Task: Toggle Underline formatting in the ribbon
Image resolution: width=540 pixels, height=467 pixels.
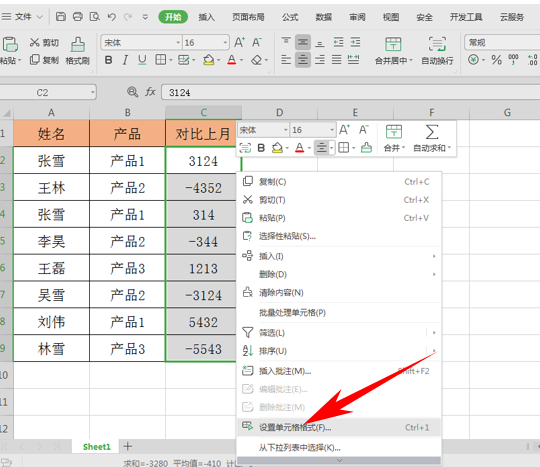Action: coord(142,60)
